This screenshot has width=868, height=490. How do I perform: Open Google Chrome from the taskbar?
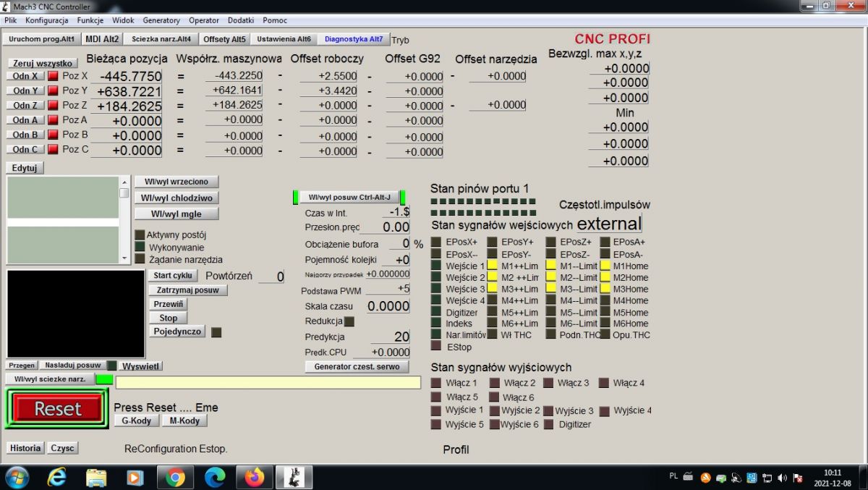coord(175,478)
